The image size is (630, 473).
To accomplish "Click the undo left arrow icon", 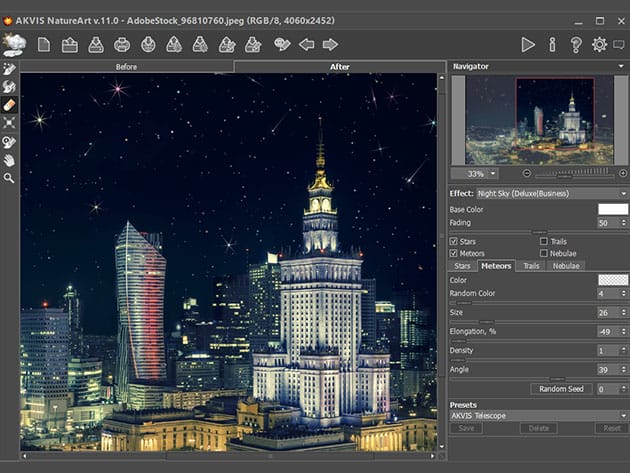I will (306, 44).
